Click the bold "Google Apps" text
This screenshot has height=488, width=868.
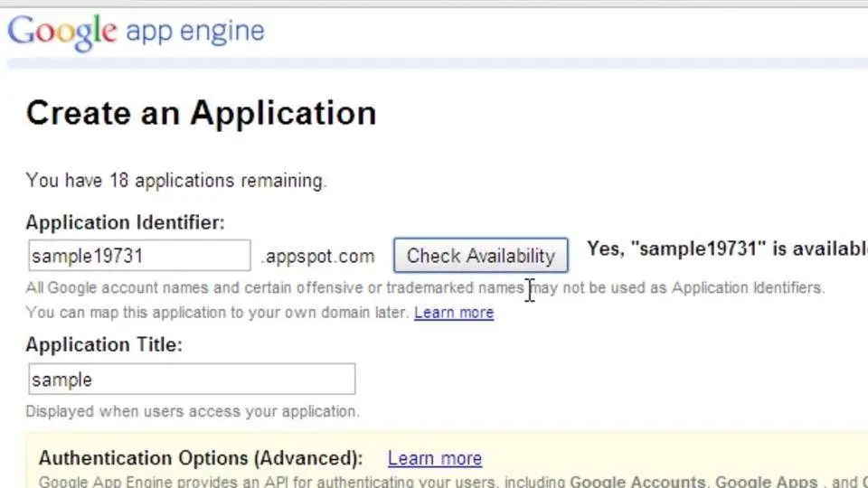click(765, 482)
